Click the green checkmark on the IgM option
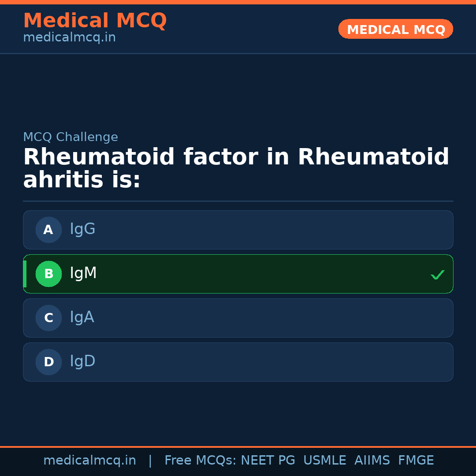Viewport: 476px width, 476px height. tap(437, 275)
